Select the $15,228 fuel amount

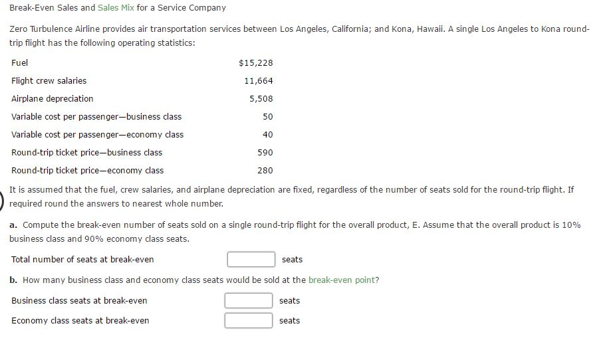255,63
